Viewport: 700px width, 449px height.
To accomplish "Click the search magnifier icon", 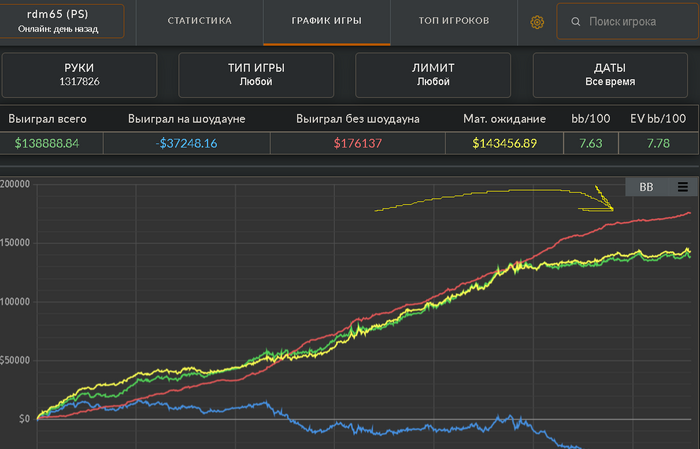I will [x=576, y=21].
